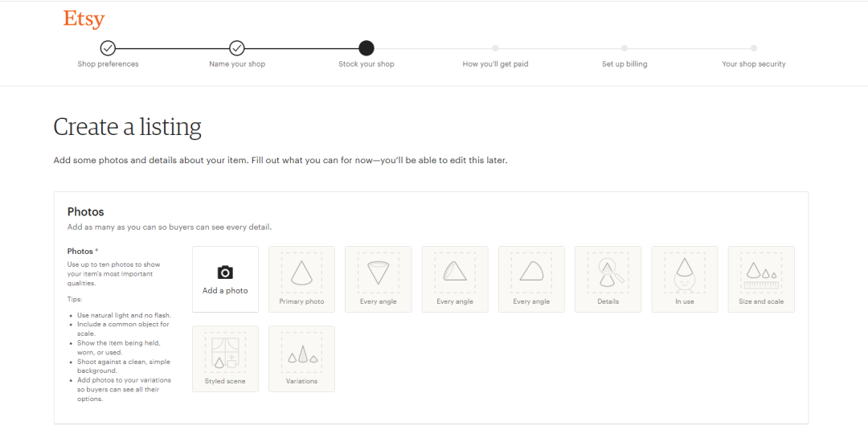Select the Every angle slot with tilted triangle
The height and width of the screenshot is (426, 868).
tap(455, 279)
